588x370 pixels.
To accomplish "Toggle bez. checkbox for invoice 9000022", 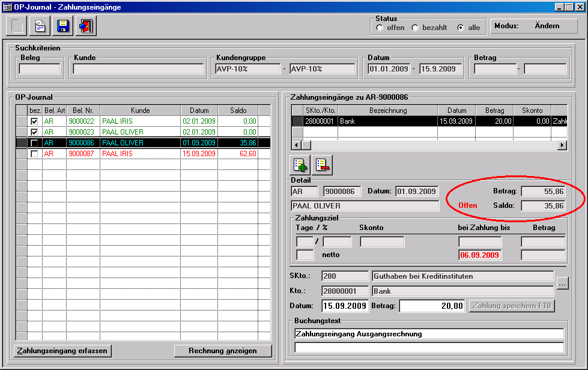I will (34, 121).
